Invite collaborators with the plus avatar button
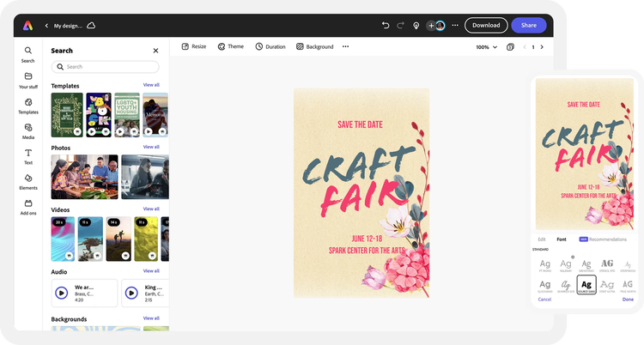Screen dimensions: 644x345 coord(431,26)
